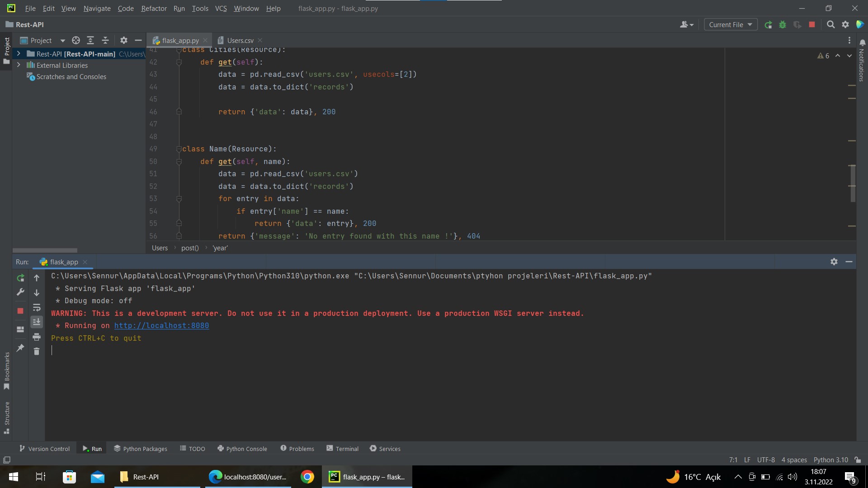Screen dimensions: 868x488
Task: Toggle the Python Console tool window
Action: click(242, 448)
